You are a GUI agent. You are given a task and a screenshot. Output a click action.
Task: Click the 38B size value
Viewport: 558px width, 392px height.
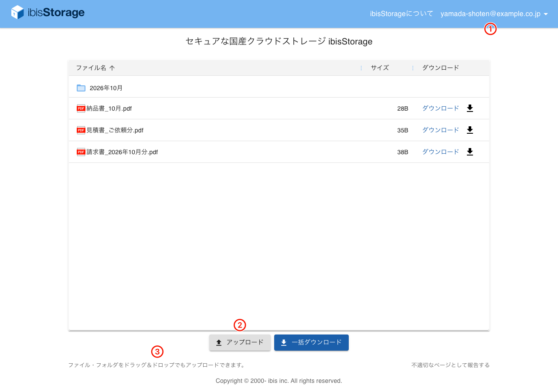(x=403, y=152)
